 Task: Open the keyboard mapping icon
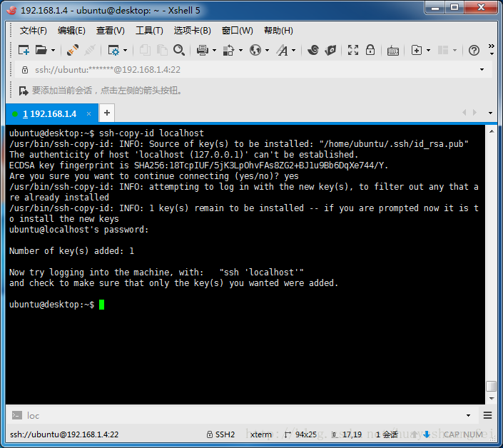[x=393, y=51]
